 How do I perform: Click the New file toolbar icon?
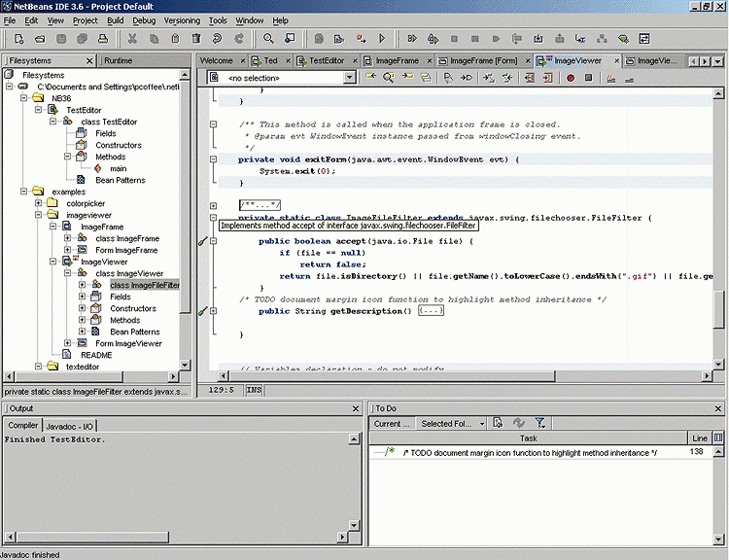click(18, 39)
